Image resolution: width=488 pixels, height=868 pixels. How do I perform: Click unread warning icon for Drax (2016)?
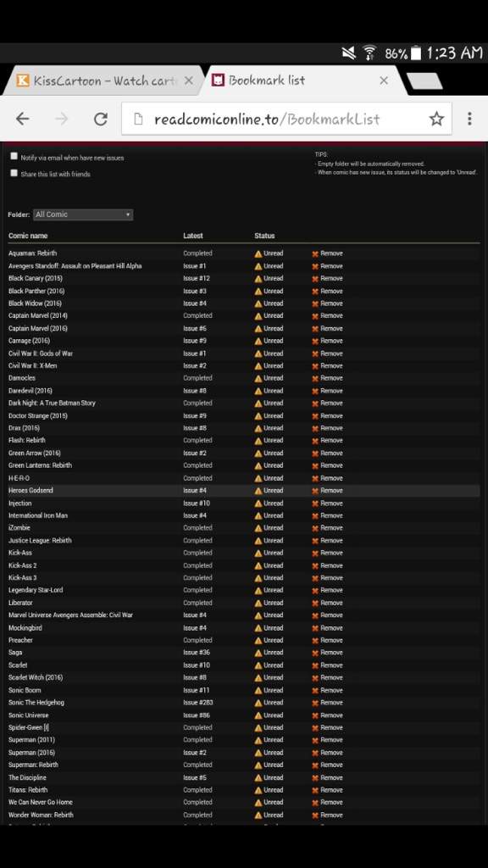point(258,428)
